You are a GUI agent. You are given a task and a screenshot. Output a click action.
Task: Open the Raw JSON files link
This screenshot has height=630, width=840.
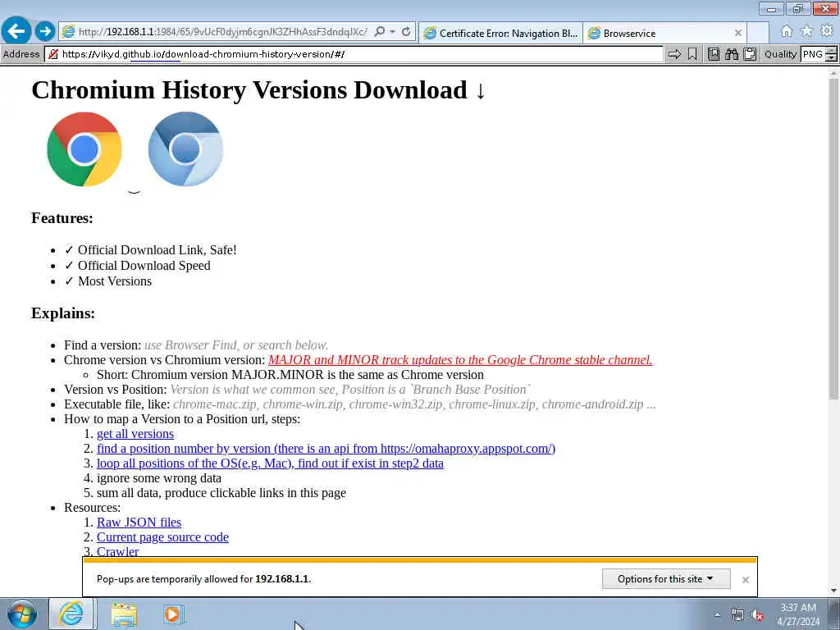(139, 523)
